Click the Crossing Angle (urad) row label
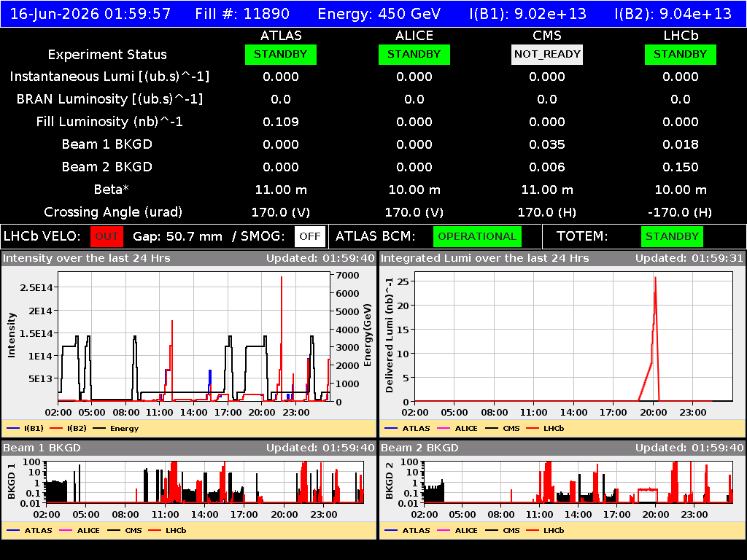 coord(113,212)
